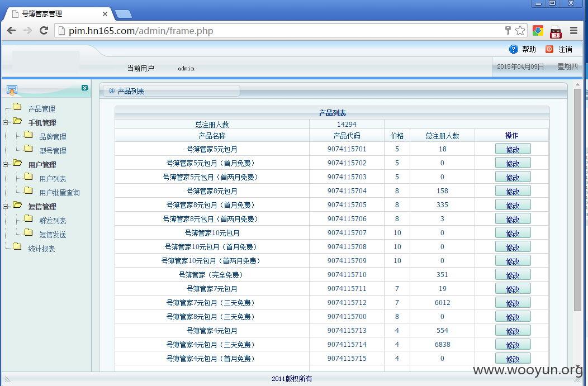The width and height of the screenshot is (588, 386).
Task: Open the colorful download extension icon
Action: pyautogui.click(x=538, y=31)
